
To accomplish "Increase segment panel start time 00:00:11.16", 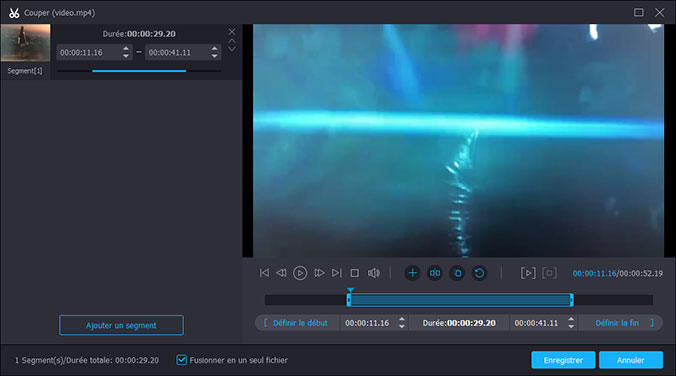I will point(125,49).
